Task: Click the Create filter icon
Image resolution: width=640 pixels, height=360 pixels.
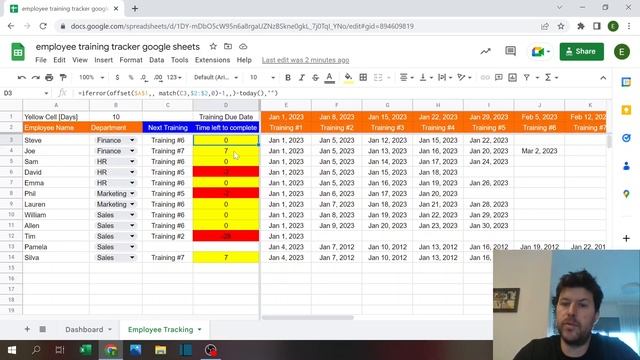Action: click(527, 78)
